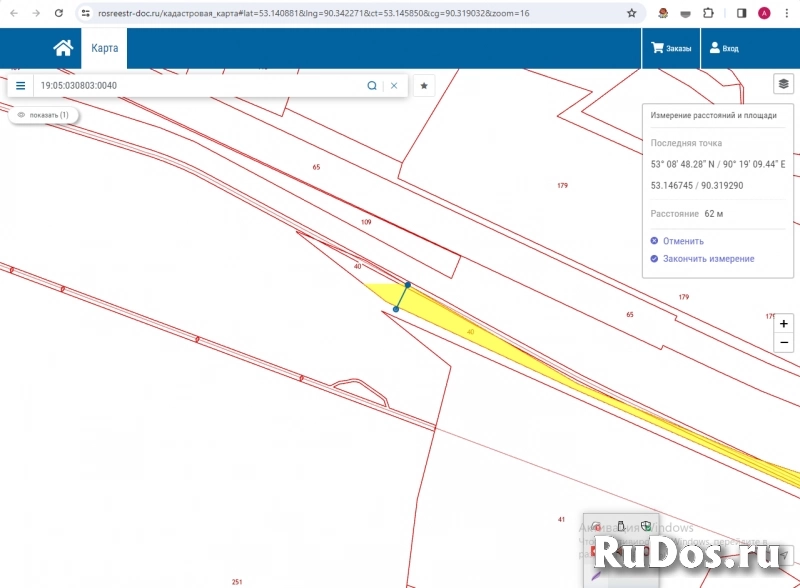Toggle the показать (1) visibility button
Image resolution: width=800 pixels, height=588 pixels.
pyautogui.click(x=44, y=115)
